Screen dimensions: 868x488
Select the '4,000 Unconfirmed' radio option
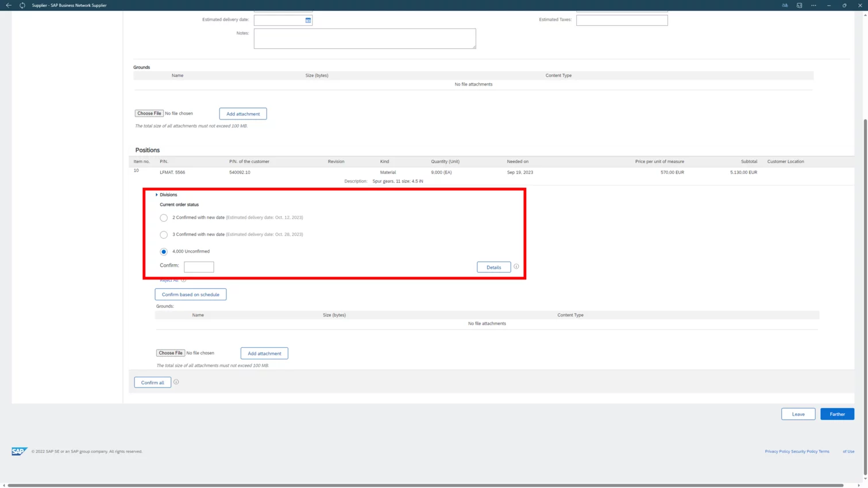point(164,251)
